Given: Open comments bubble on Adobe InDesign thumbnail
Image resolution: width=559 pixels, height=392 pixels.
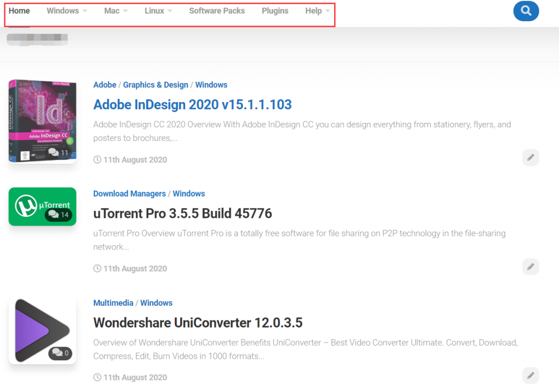Looking at the screenshot, I should [58, 153].
